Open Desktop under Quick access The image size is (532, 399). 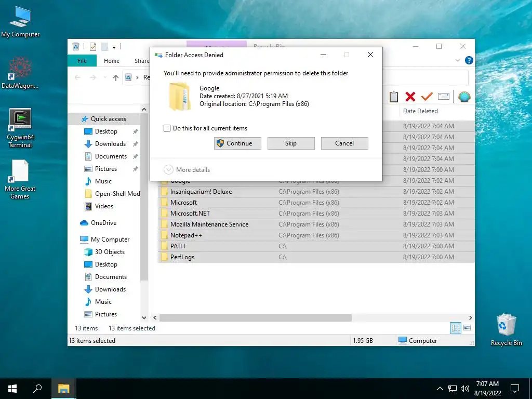tap(106, 131)
